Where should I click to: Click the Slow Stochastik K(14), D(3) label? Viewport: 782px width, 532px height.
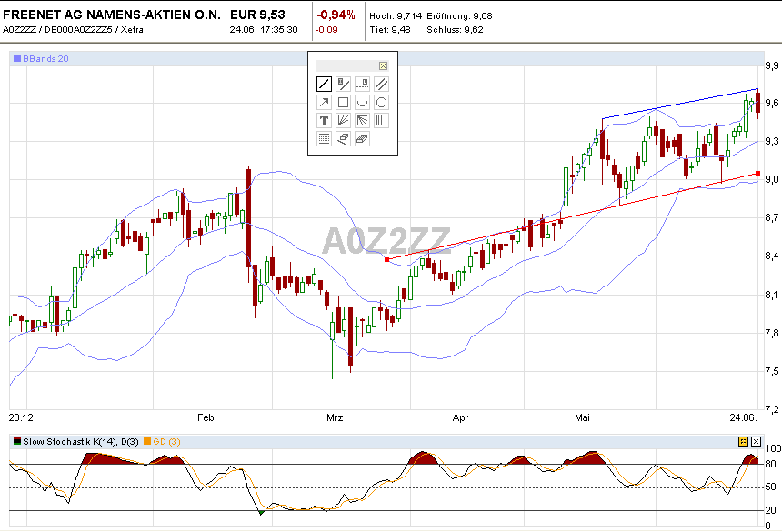pos(81,442)
